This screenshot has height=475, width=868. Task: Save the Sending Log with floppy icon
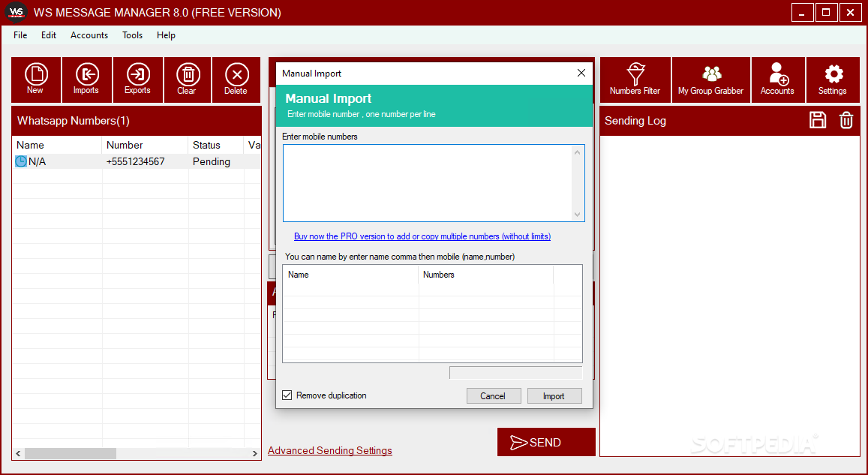(818, 120)
